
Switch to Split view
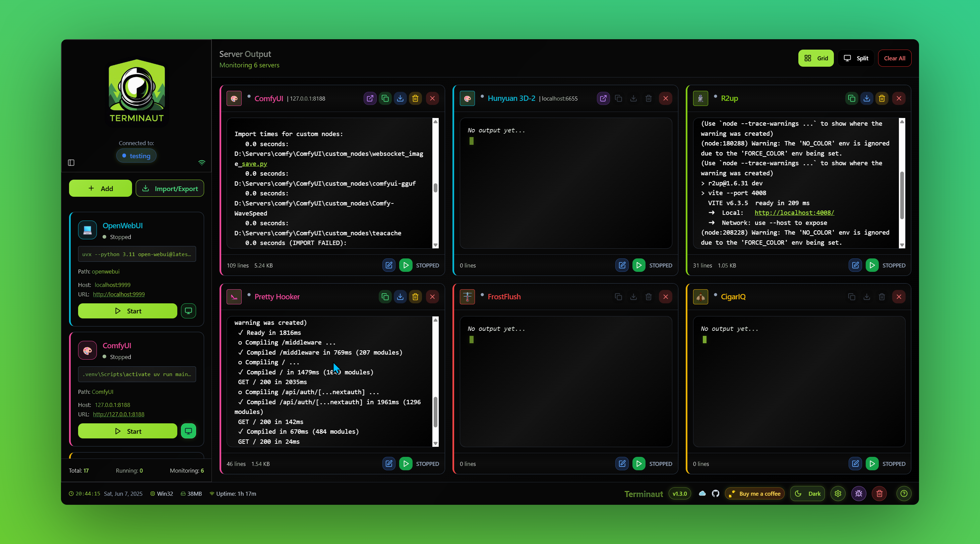[856, 58]
